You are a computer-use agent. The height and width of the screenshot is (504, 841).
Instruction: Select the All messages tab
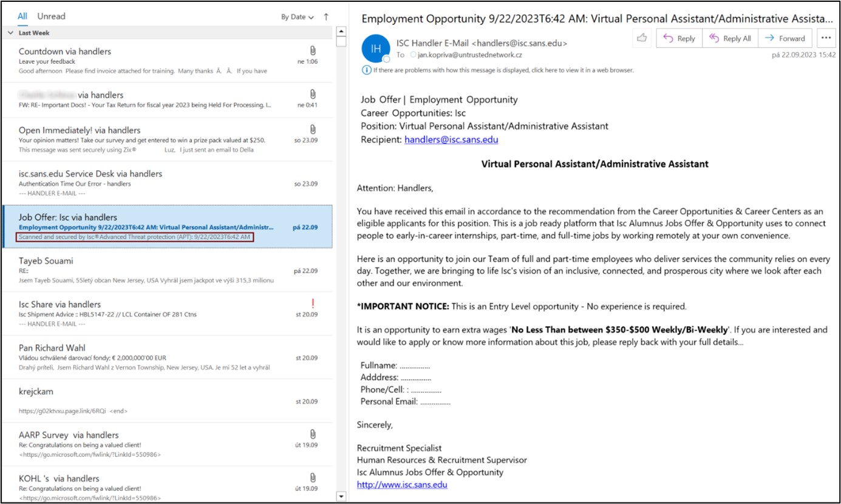coord(22,16)
